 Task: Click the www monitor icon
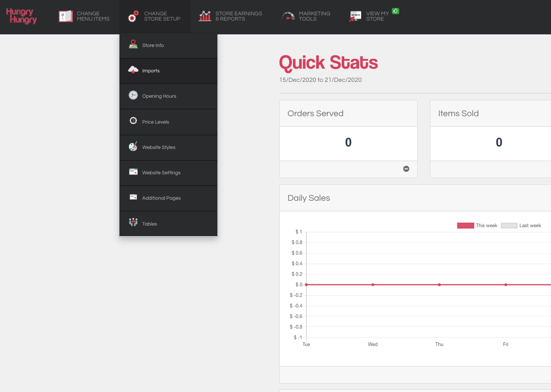coord(355,16)
